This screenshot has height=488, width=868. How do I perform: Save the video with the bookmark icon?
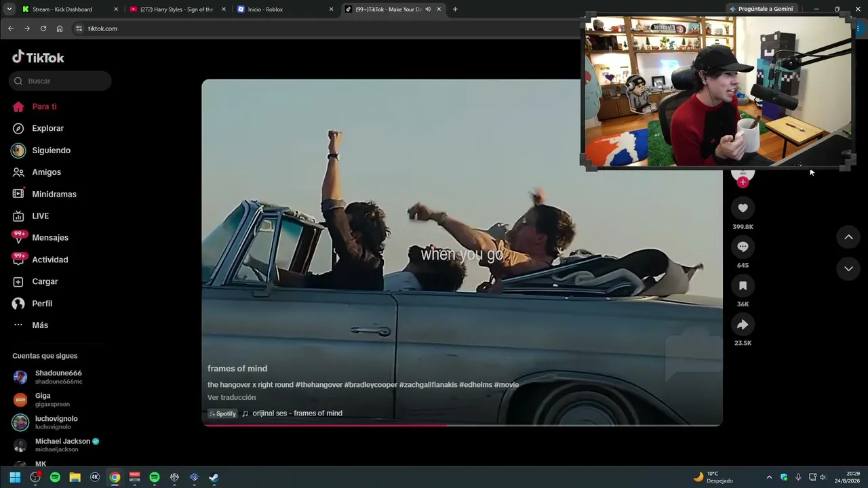[743, 286]
